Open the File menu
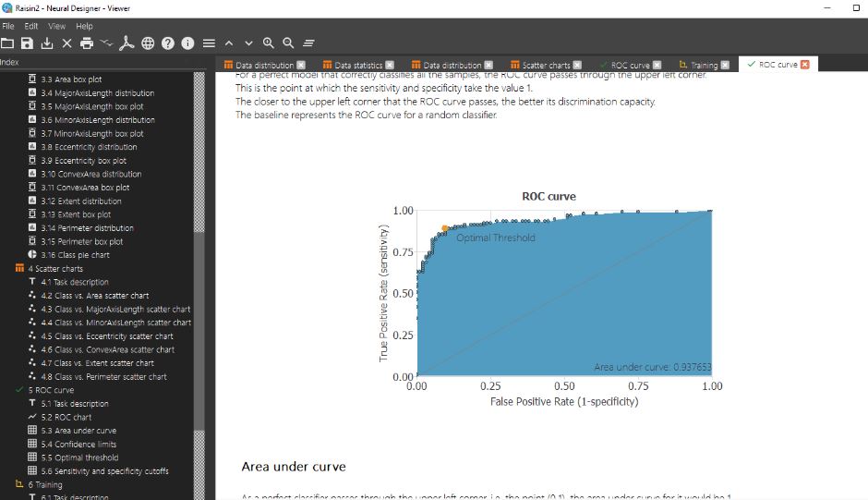This screenshot has height=500, width=868. 8,26
